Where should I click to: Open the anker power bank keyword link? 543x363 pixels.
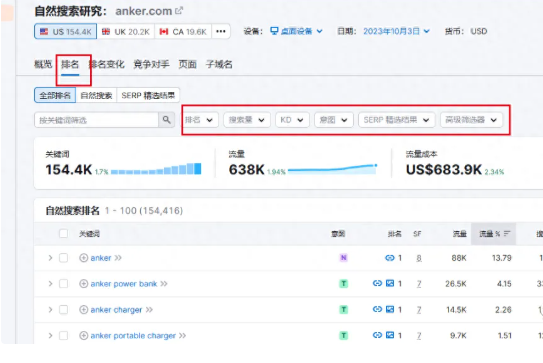124,284
